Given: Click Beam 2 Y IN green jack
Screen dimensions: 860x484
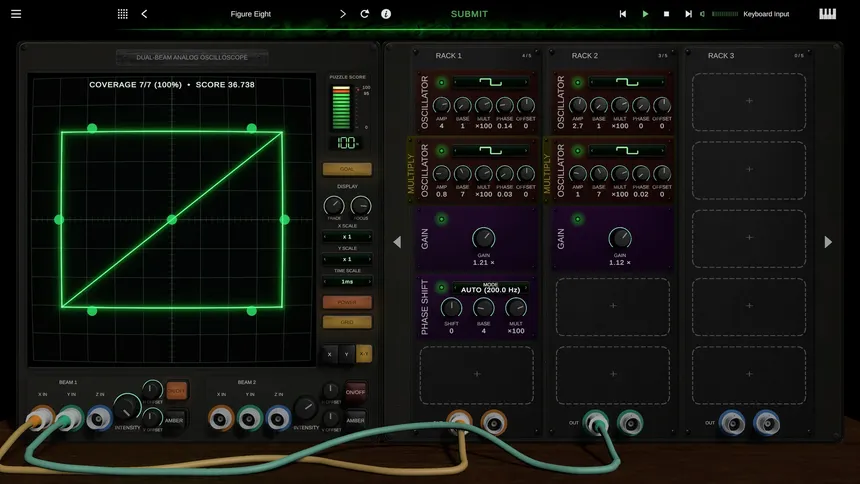Looking at the screenshot, I should click(250, 419).
